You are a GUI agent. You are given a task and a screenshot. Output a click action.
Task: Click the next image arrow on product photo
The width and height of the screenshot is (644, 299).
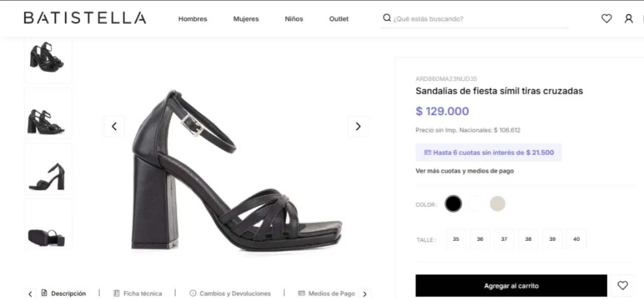click(358, 126)
